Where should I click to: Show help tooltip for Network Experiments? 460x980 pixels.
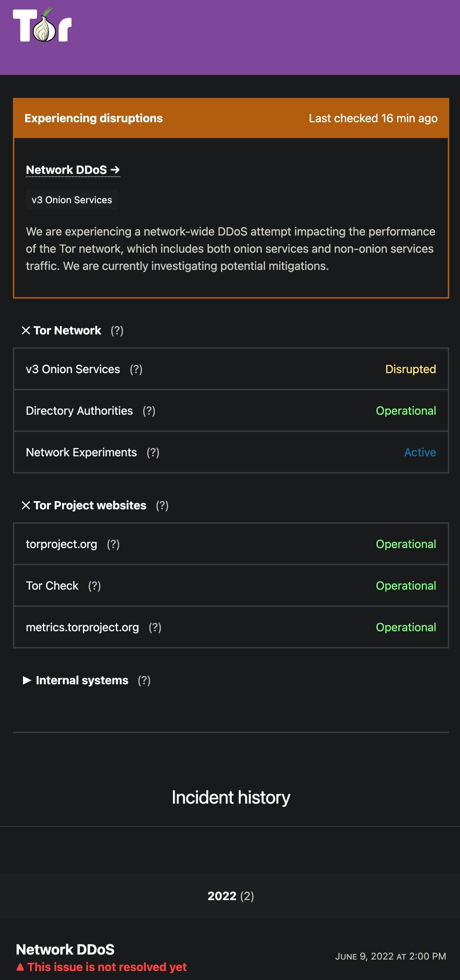153,452
